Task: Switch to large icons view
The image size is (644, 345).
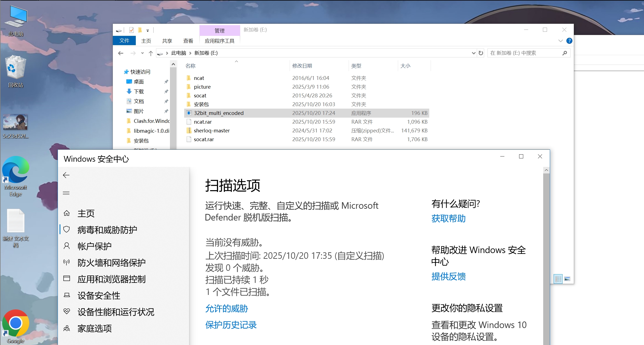Action: (567, 279)
